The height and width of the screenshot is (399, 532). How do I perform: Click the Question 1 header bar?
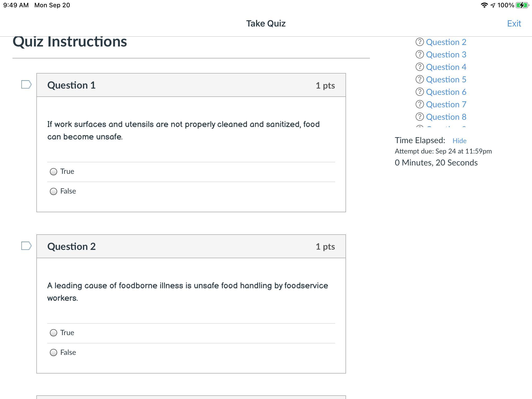click(x=191, y=85)
